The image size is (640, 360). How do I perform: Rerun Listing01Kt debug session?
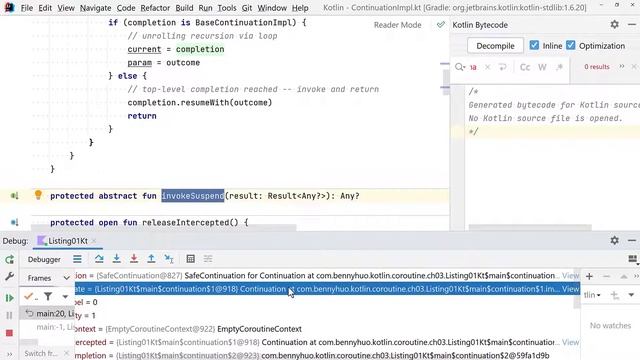[9, 259]
